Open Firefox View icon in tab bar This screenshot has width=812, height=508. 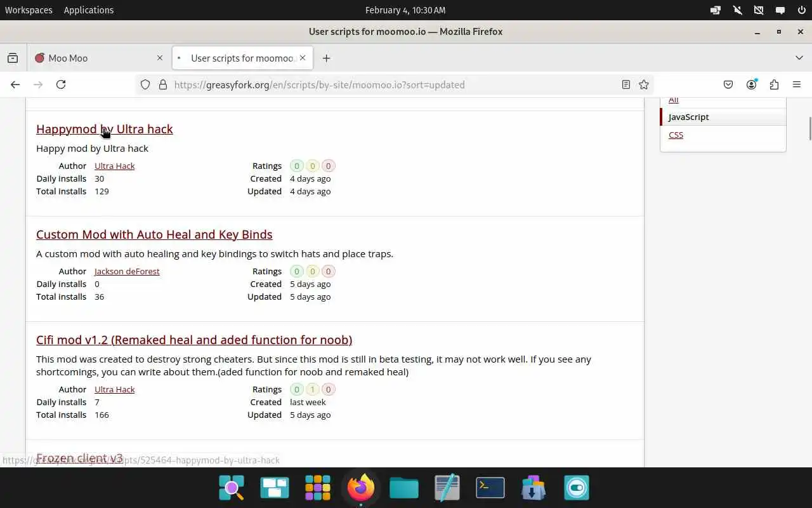tap(13, 58)
